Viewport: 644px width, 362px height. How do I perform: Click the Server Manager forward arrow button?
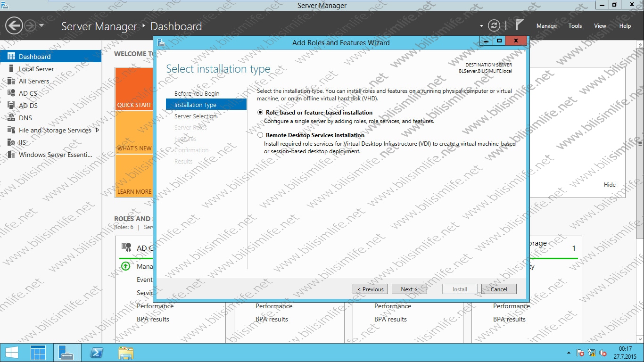(30, 25)
